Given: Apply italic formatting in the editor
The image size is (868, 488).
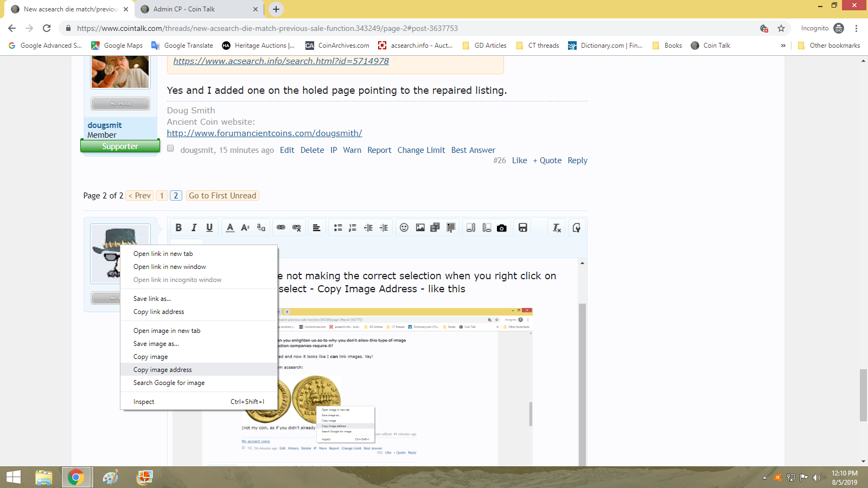Looking at the screenshot, I should click(194, 228).
